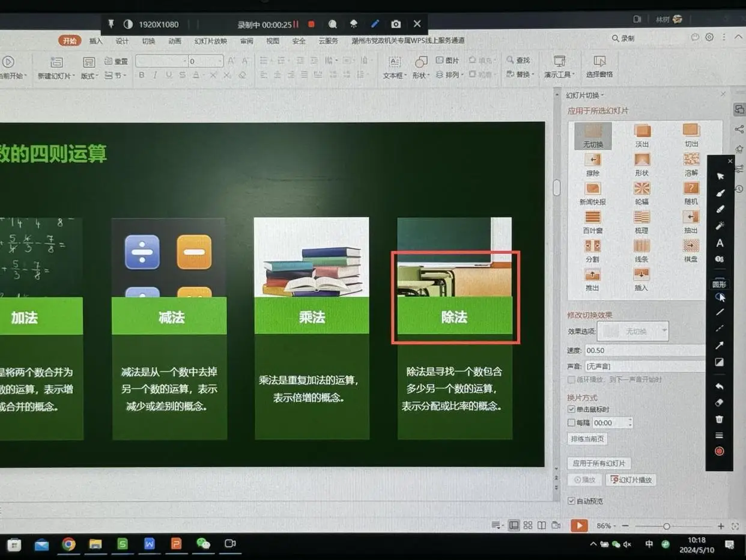
Task: Select the text A tool in floating toolbar
Action: point(720,243)
